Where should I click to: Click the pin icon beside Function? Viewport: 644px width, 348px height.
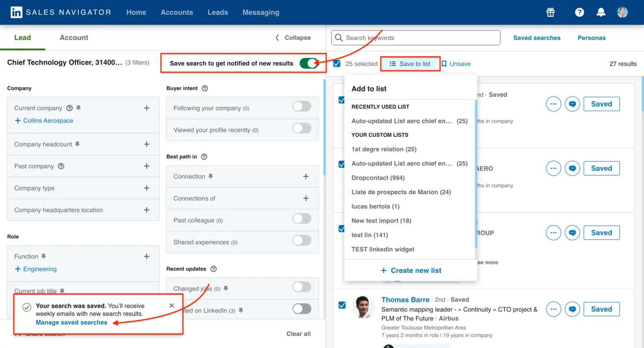[x=44, y=256]
